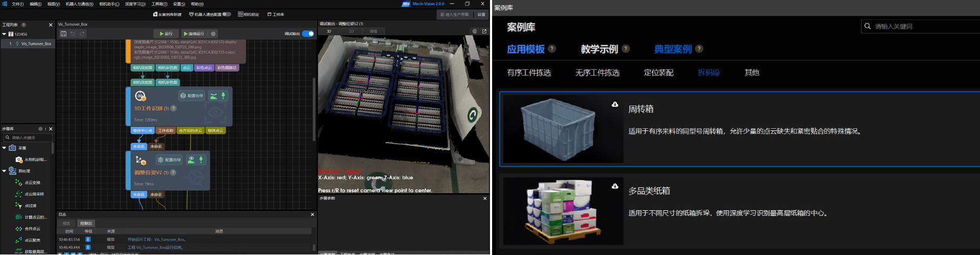This screenshot has width=980, height=255.
Task: Click the undo arrow icon
Action: click(x=73, y=34)
